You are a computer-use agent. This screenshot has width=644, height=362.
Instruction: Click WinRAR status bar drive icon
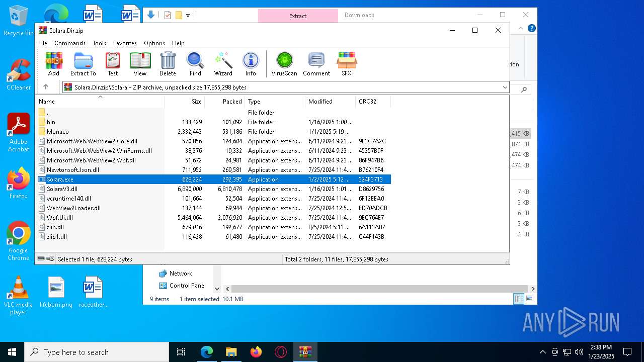[41, 259]
